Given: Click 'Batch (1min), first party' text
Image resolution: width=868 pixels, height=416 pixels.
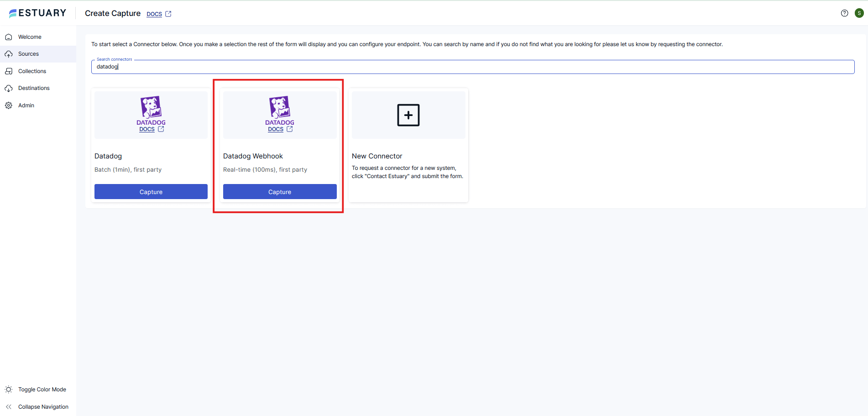Looking at the screenshot, I should tap(128, 169).
